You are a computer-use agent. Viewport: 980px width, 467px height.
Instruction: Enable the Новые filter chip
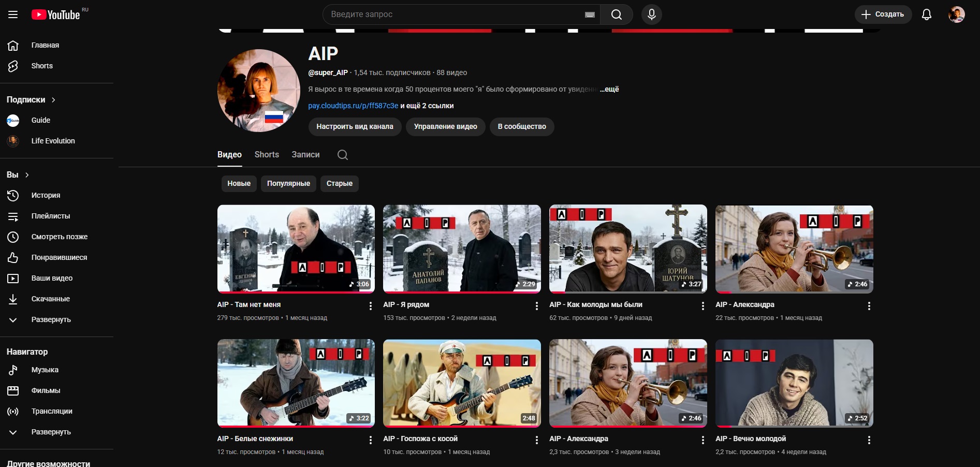pyautogui.click(x=239, y=183)
